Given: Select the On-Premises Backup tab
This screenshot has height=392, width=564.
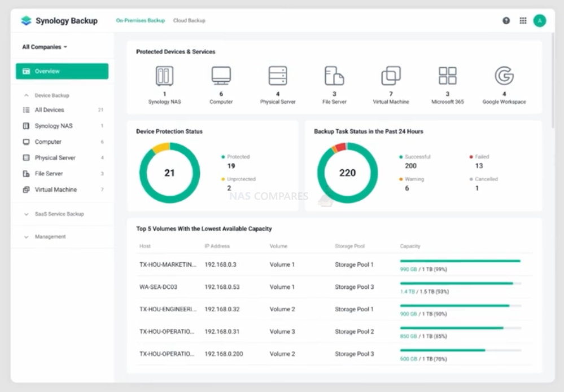Looking at the screenshot, I should pyautogui.click(x=140, y=20).
